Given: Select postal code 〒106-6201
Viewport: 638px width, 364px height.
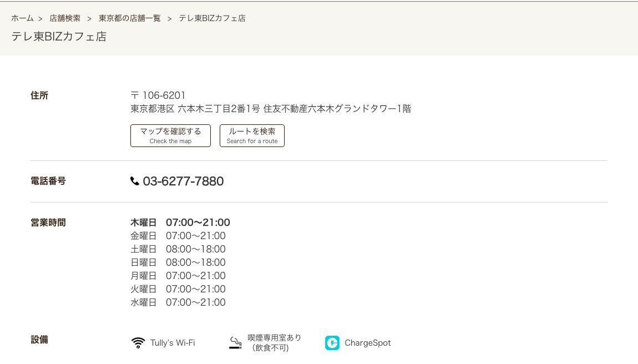Looking at the screenshot, I should tap(158, 95).
